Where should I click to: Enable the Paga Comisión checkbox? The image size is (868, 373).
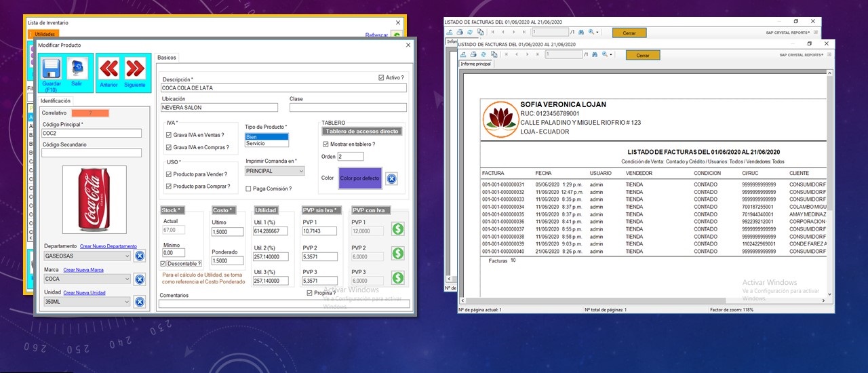(x=249, y=189)
